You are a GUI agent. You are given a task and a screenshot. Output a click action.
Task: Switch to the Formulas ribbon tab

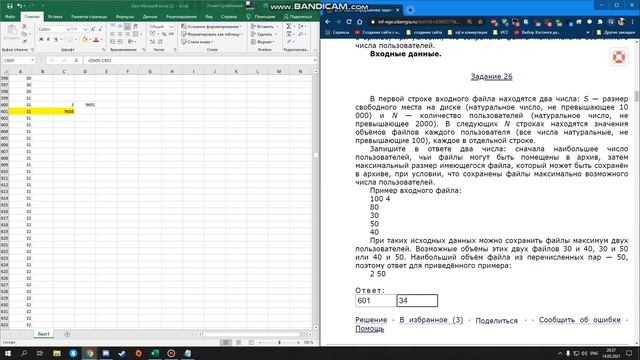pyautogui.click(x=125, y=17)
